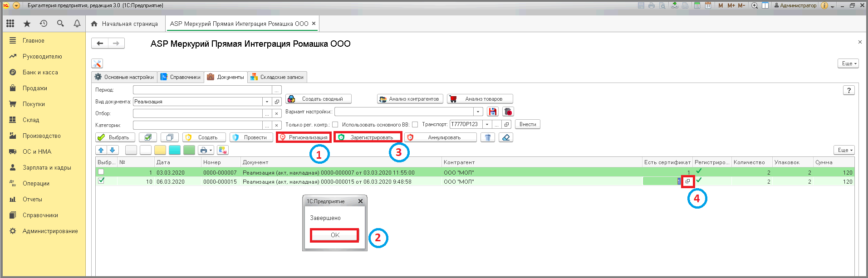Viewport: 868px width, 278px height.
Task: Clear the Отбор field with the x
Action: pos(277,113)
